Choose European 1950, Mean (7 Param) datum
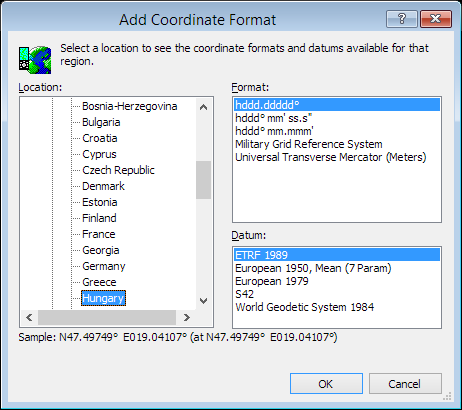 (337, 268)
